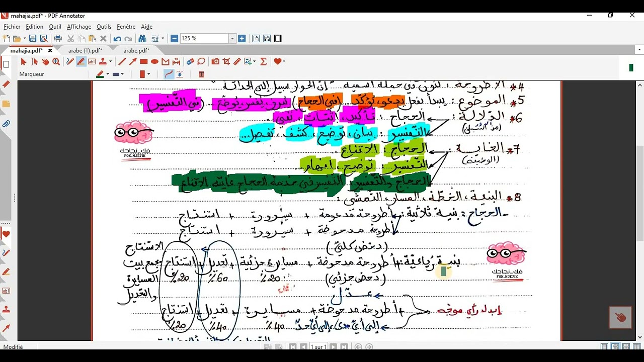
Task: Click the Sigma formula tool
Action: (263, 61)
